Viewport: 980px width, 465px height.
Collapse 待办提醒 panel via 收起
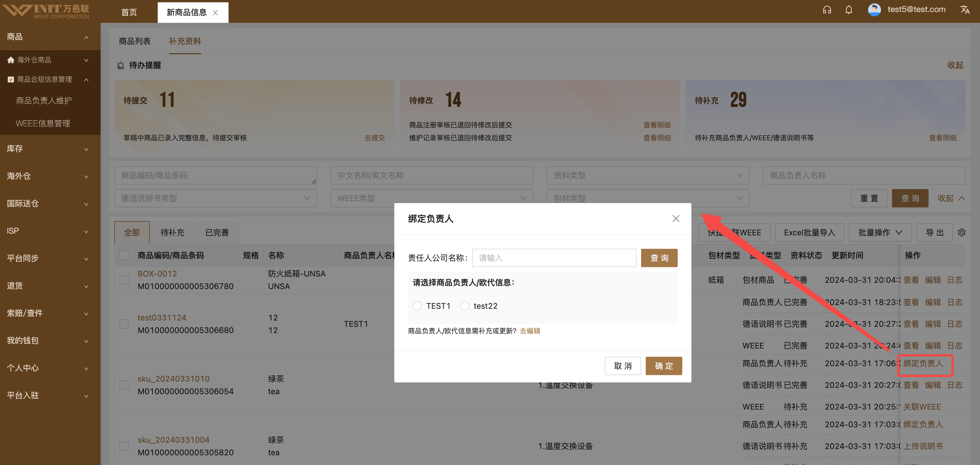(955, 65)
